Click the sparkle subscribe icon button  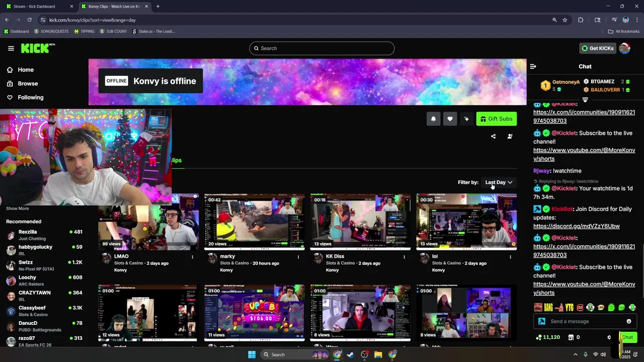(x=466, y=119)
